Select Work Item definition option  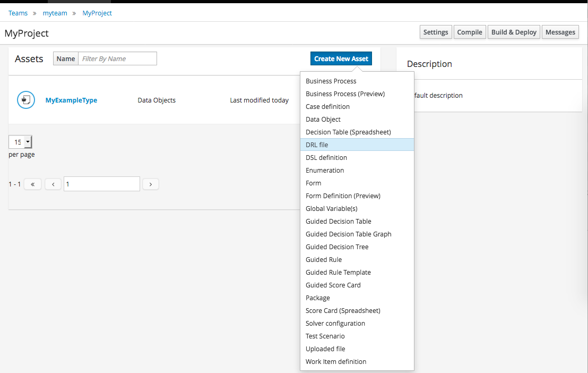[335, 361]
